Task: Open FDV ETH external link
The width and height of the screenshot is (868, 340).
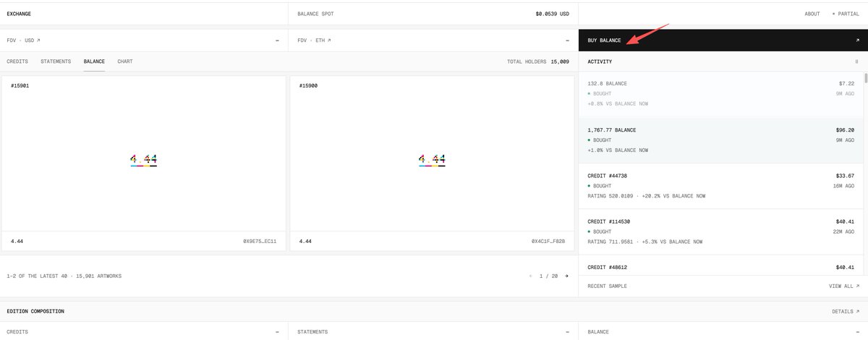Action: (x=328, y=41)
